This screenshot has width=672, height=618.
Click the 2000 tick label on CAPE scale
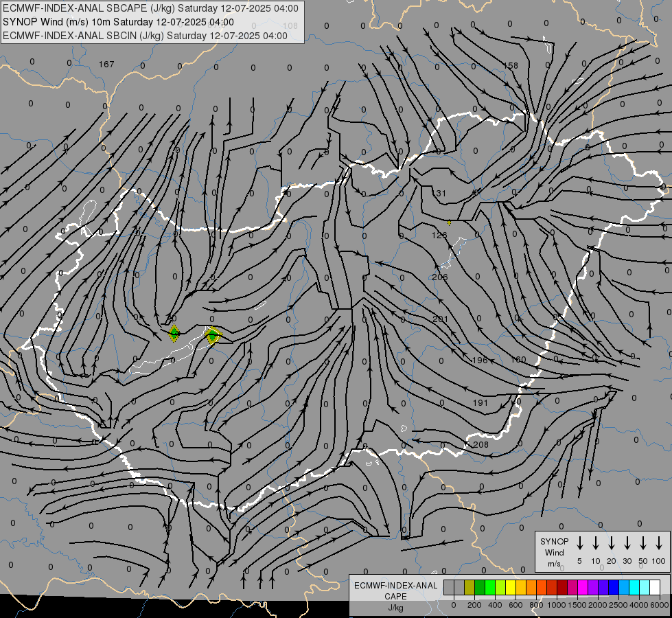(598, 605)
